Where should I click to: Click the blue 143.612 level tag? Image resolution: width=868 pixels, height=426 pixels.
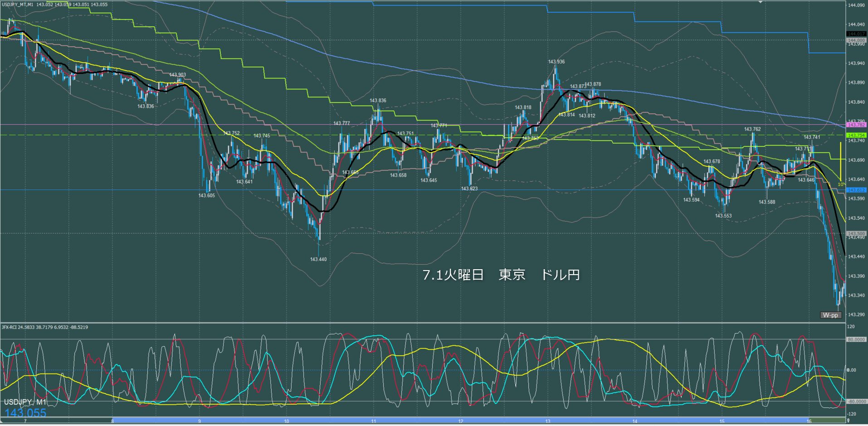coord(856,190)
